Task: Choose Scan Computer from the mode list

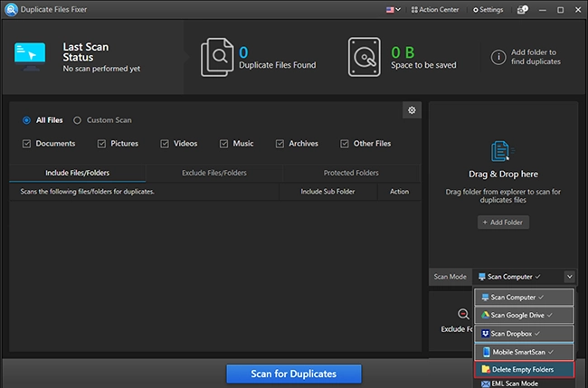Action: (524, 298)
